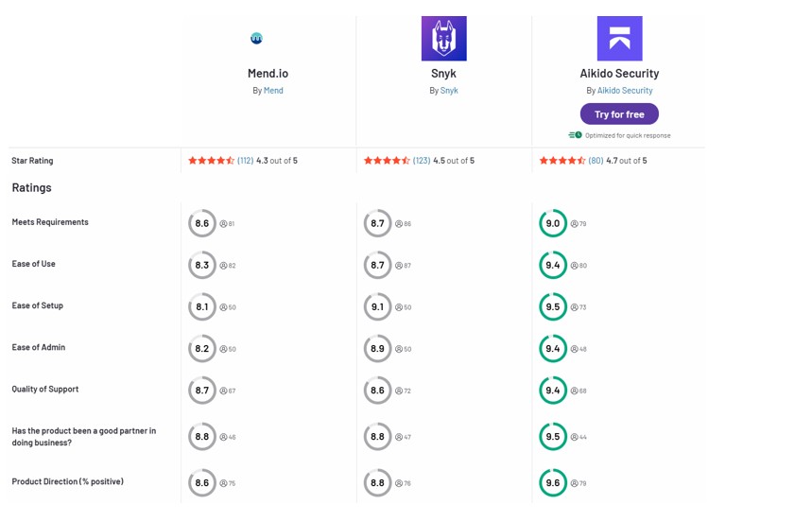The width and height of the screenshot is (812, 522).
Task: Click the Quality of Support row label
Action: 45,389
